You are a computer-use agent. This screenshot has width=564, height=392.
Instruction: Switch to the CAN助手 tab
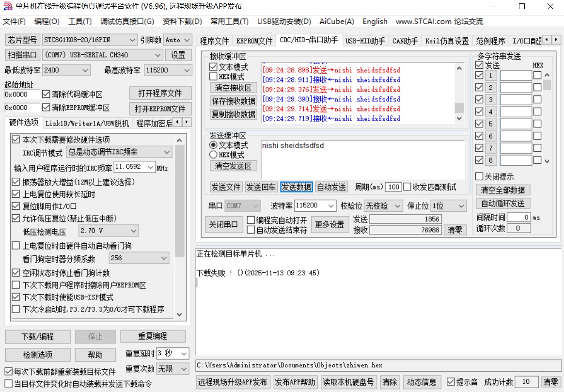405,41
